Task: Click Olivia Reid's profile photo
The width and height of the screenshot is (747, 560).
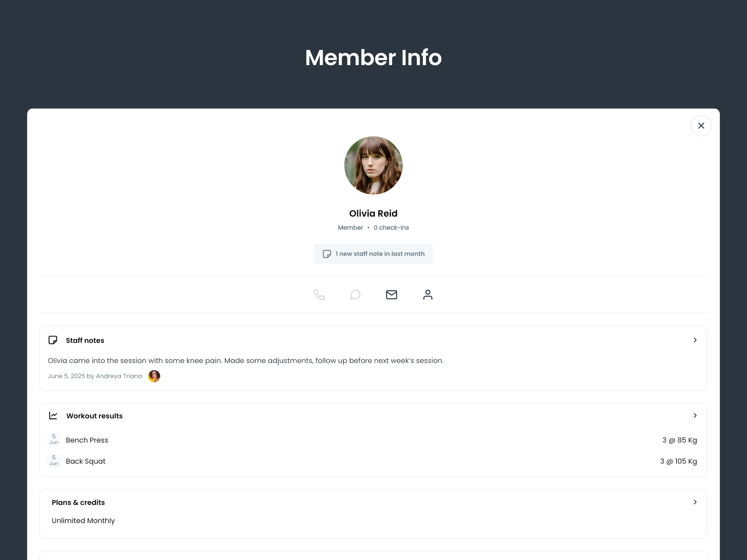Action: pyautogui.click(x=373, y=166)
